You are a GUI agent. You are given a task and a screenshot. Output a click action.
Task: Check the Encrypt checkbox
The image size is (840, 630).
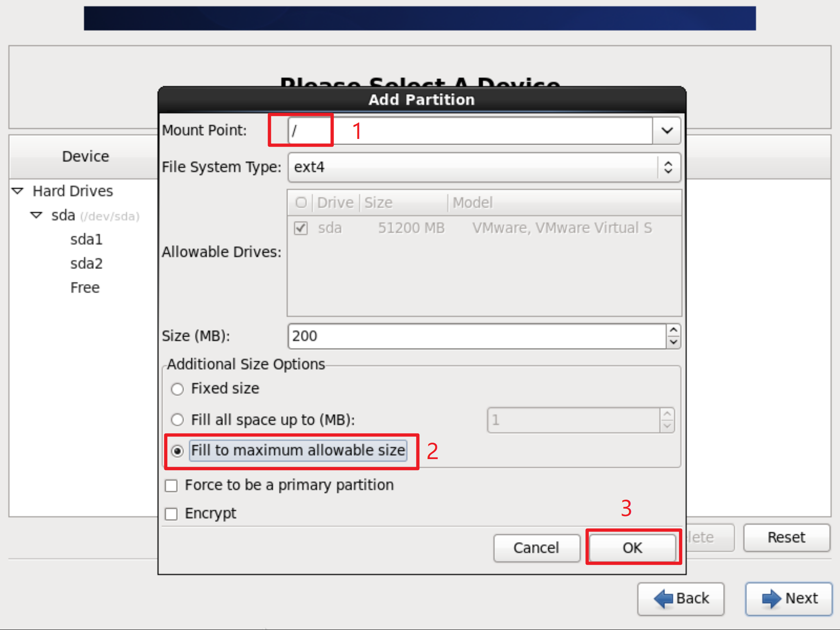(171, 514)
